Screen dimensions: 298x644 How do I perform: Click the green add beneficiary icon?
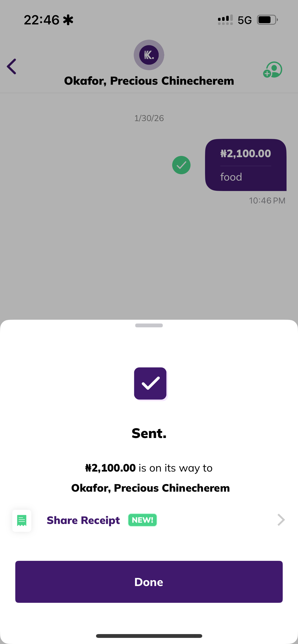273,70
